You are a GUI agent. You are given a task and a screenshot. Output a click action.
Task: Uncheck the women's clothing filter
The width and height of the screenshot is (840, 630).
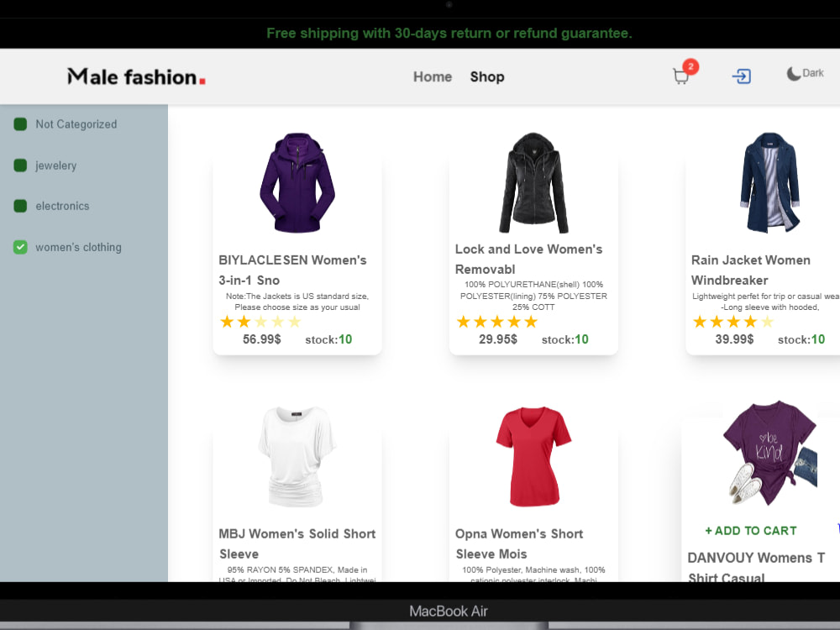pyautogui.click(x=20, y=248)
